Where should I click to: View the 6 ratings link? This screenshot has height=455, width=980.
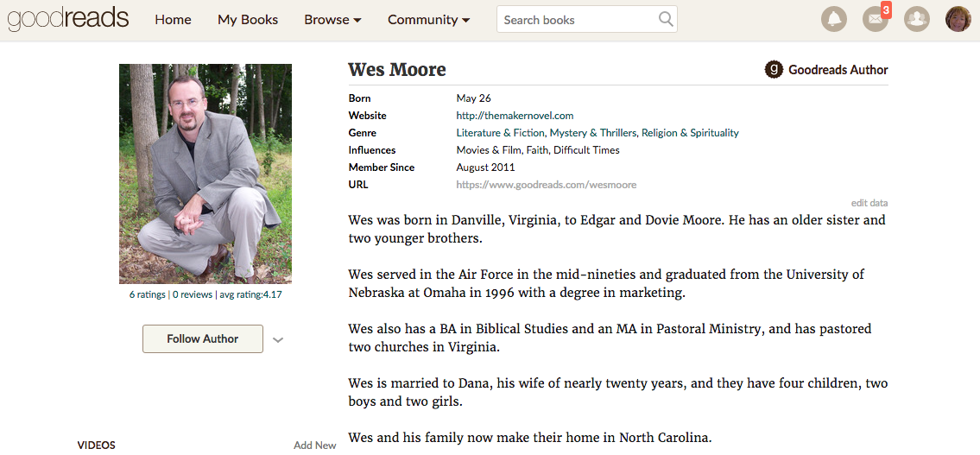[148, 294]
